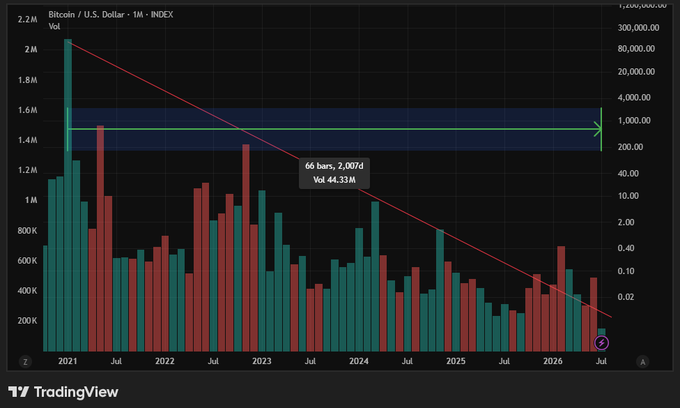Click the 4,000.00 price scale label
680x408 pixels.
point(634,98)
